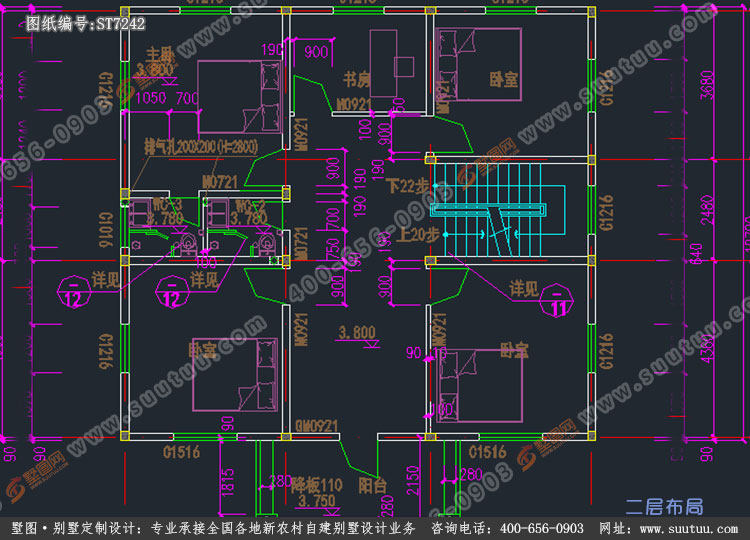Select the 排气孔200X200 vent annotation
Image resolution: width=750 pixels, height=540 pixels.
(x=201, y=147)
